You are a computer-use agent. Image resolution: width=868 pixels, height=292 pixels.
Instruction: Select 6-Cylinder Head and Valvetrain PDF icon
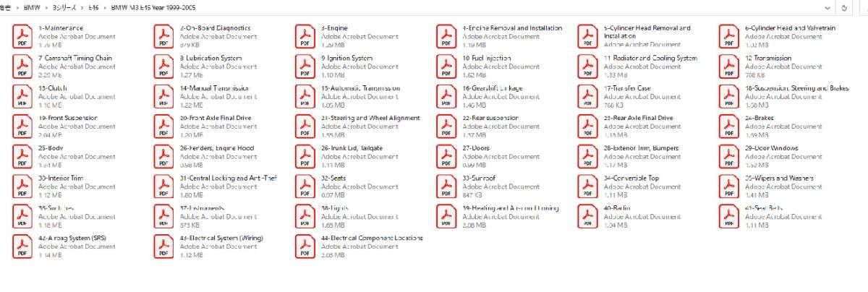[x=730, y=36]
